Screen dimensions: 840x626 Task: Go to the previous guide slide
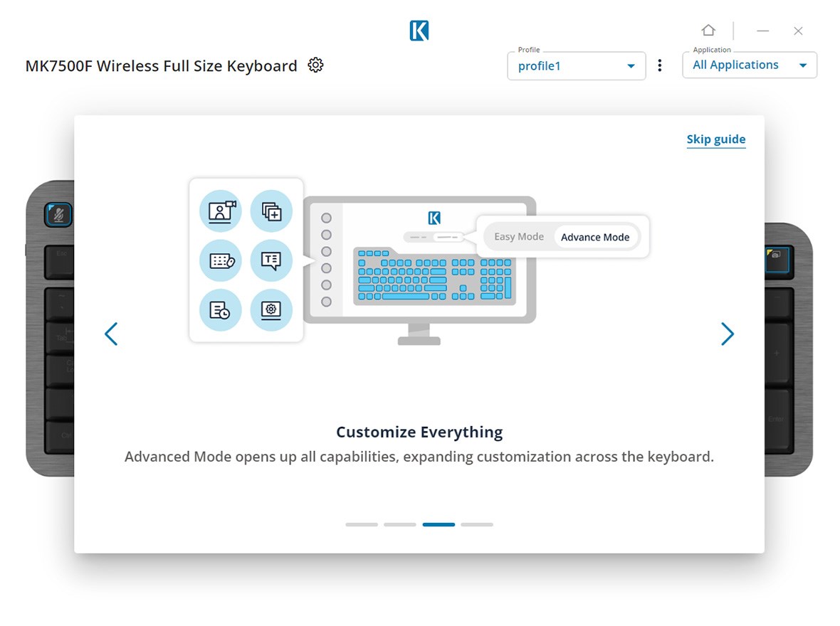(x=111, y=334)
